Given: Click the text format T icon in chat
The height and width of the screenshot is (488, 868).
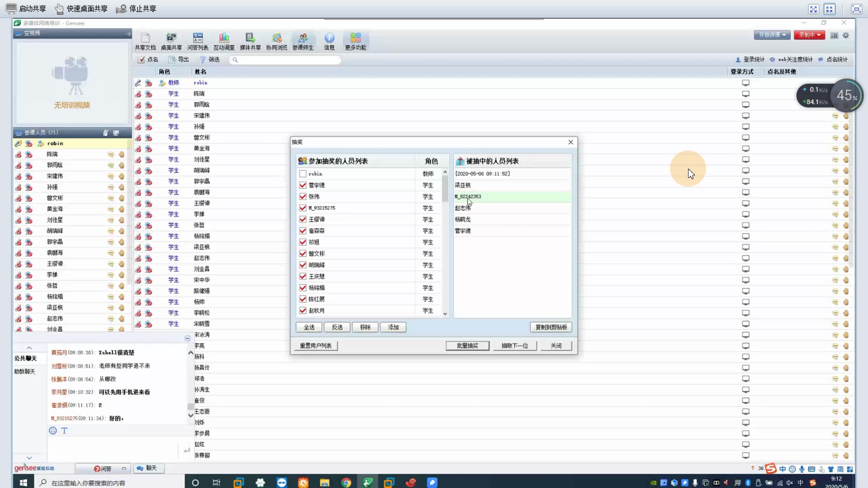Looking at the screenshot, I should pyautogui.click(x=64, y=431).
